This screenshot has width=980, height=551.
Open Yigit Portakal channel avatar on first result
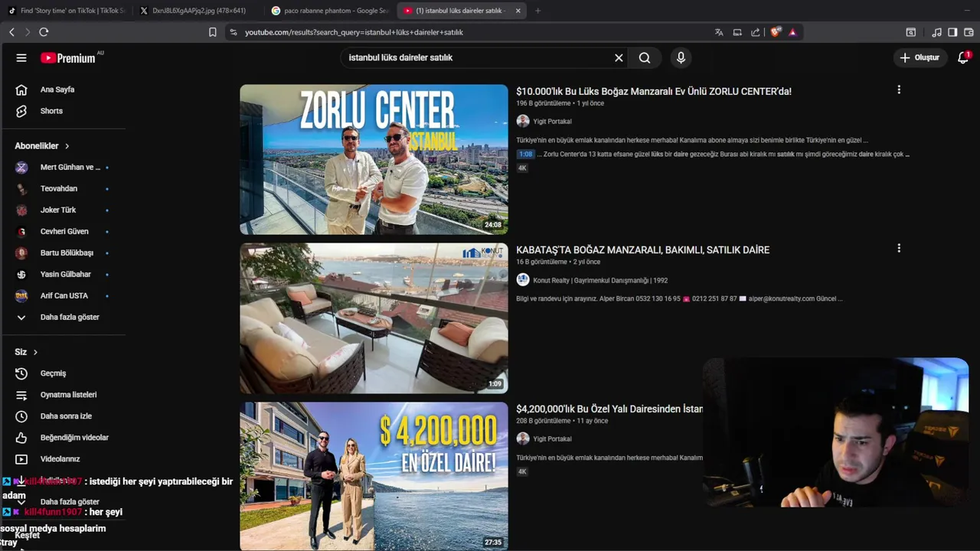(523, 121)
